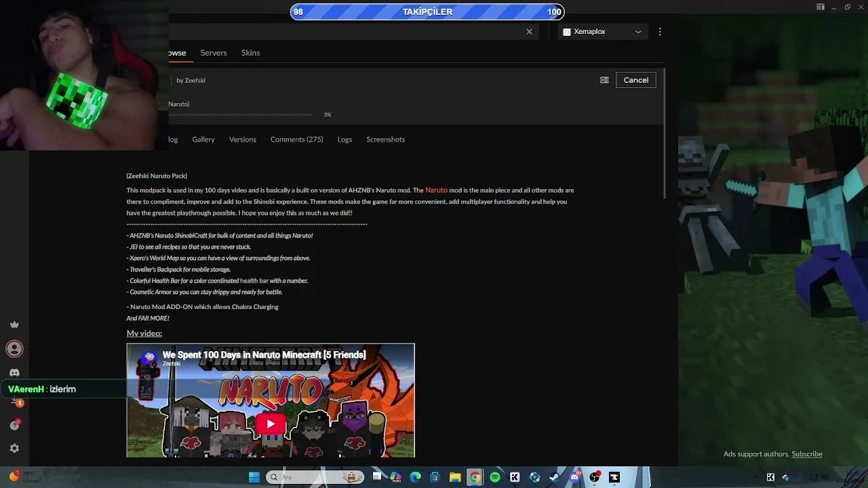Switch to the Servers tab
Image resolution: width=868 pixels, height=488 pixels.
coord(214,53)
